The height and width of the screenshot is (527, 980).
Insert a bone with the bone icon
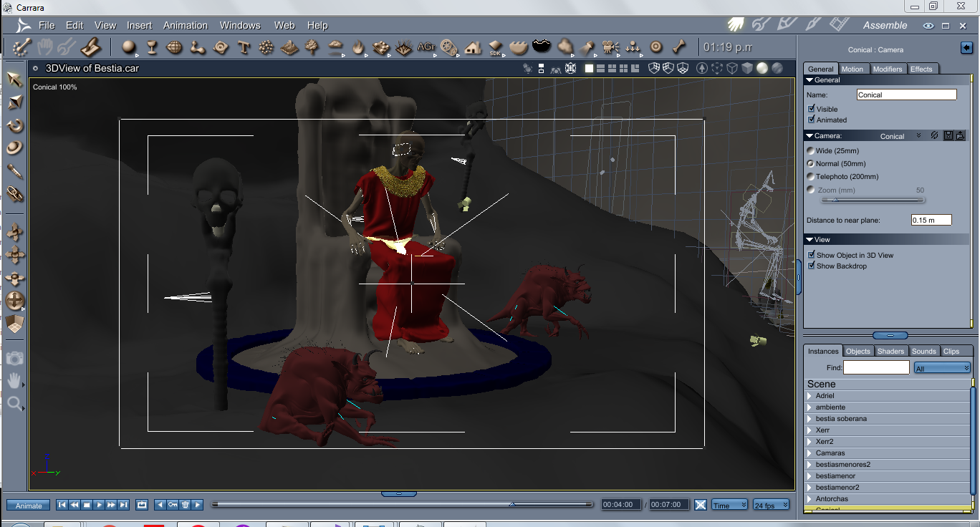679,47
